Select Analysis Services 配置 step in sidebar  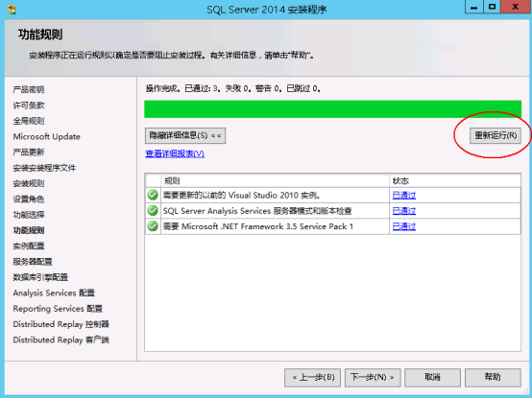tap(54, 293)
